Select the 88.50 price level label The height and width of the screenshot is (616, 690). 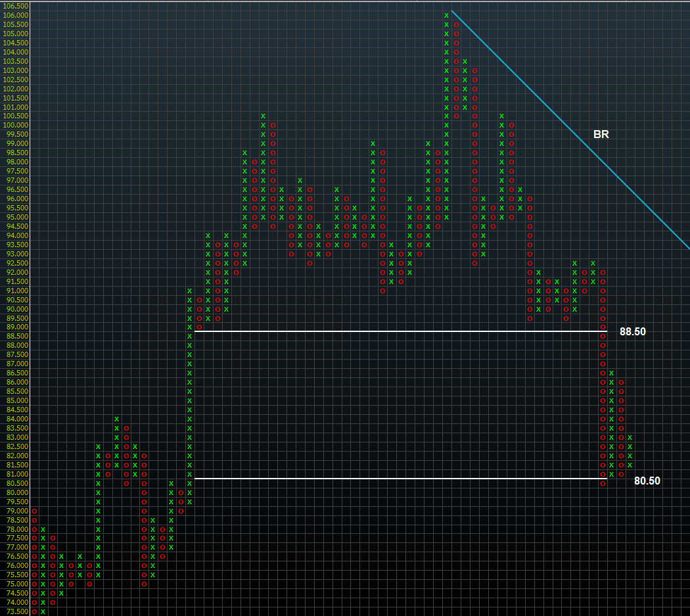(632, 332)
